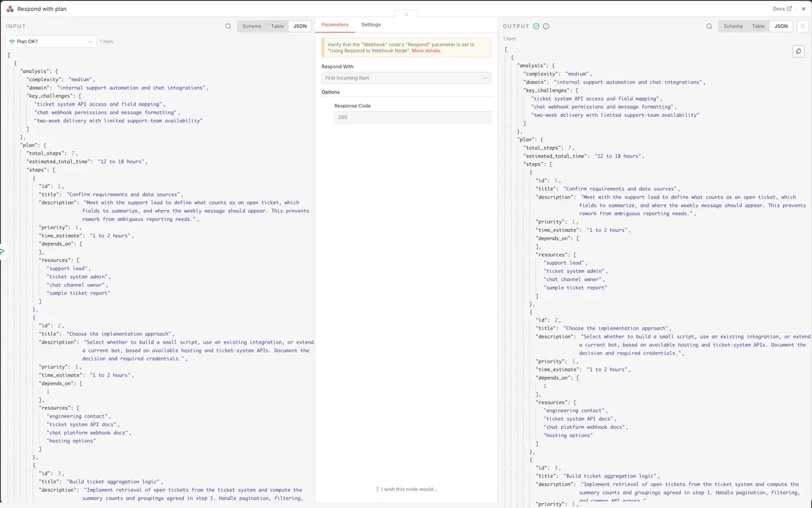This screenshot has width=812, height=508.
Task: Switch OUTPUT panel to Table view
Action: 758,27
